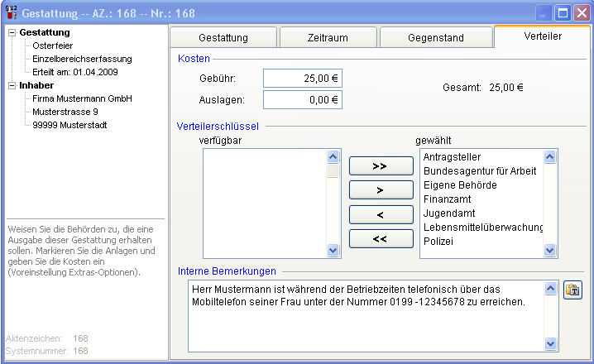This screenshot has height=364, width=594.
Task: Select Finanzamt in the gewählt list
Action: pyautogui.click(x=449, y=199)
